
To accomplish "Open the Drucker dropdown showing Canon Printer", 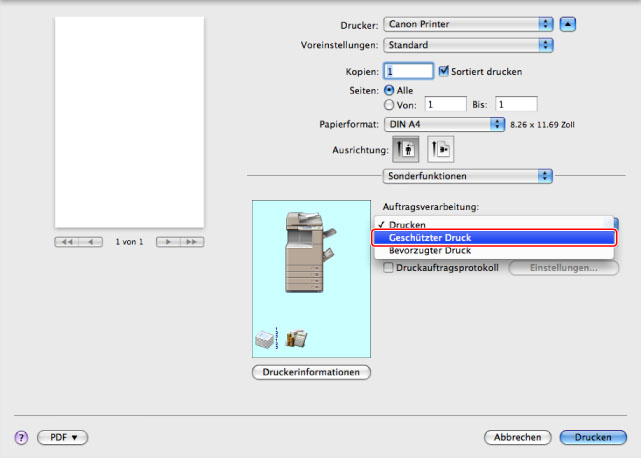I will (x=467, y=23).
